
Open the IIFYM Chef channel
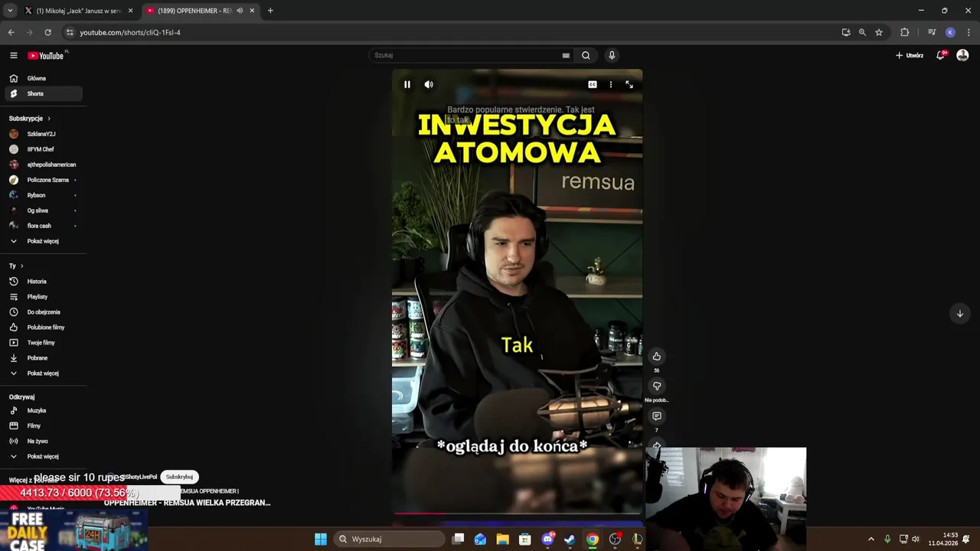coord(43,149)
